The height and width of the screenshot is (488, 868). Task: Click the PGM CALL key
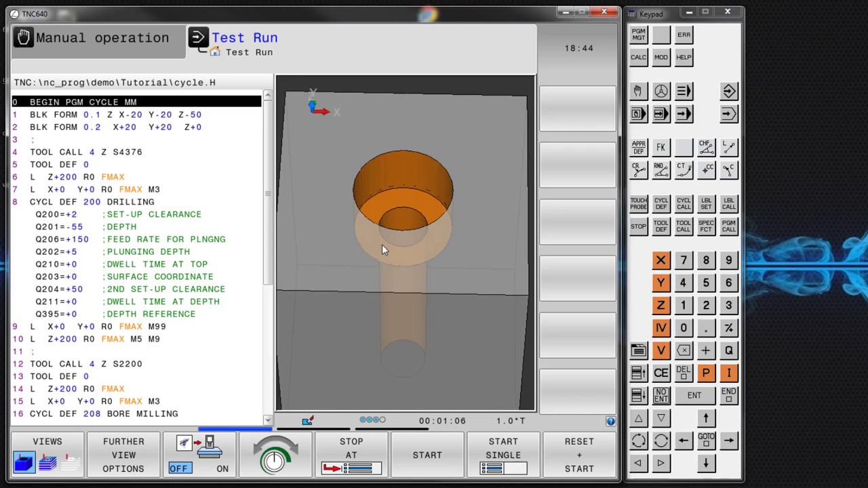[729, 226]
